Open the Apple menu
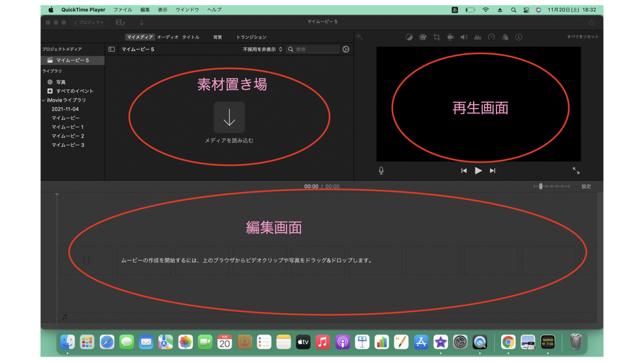 coord(50,10)
